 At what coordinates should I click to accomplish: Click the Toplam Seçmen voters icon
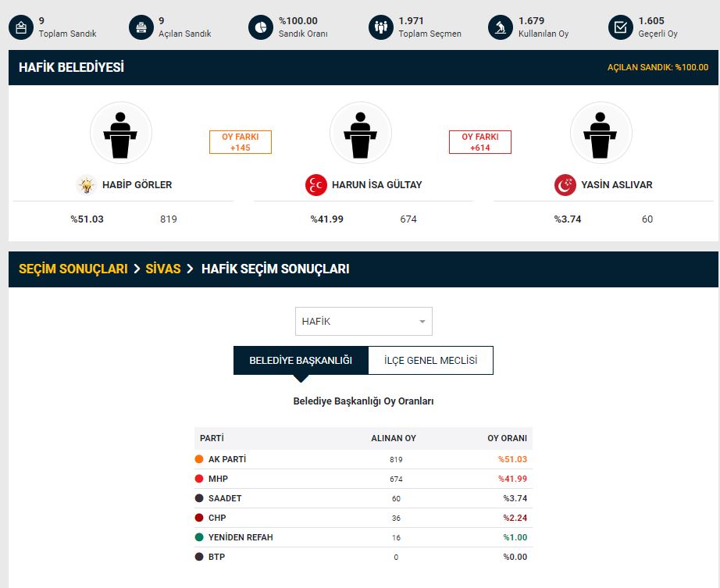(x=381, y=27)
